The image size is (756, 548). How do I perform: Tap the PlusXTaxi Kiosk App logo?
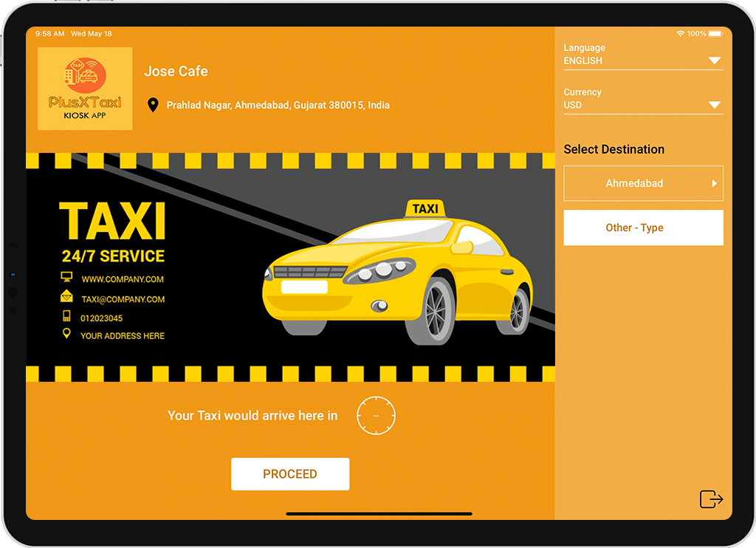coord(85,89)
